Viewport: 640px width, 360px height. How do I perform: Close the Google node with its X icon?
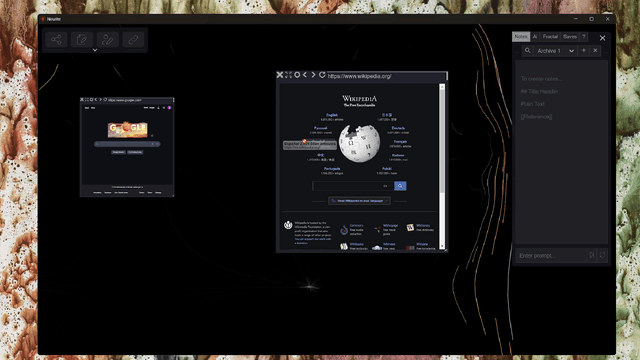(x=82, y=100)
